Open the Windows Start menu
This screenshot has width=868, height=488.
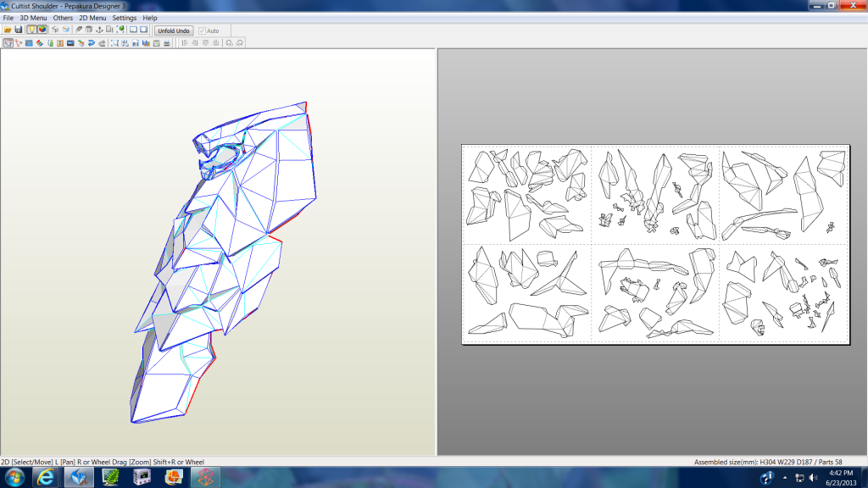pyautogui.click(x=14, y=478)
